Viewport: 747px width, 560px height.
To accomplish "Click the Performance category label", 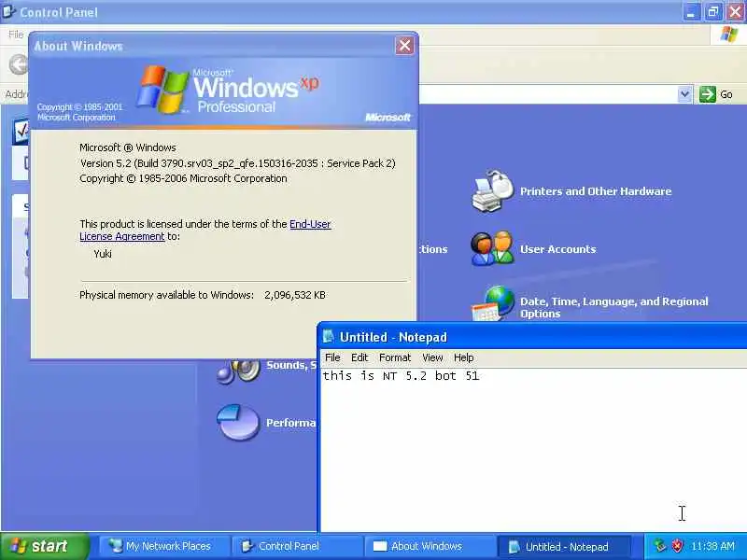I will coord(291,423).
